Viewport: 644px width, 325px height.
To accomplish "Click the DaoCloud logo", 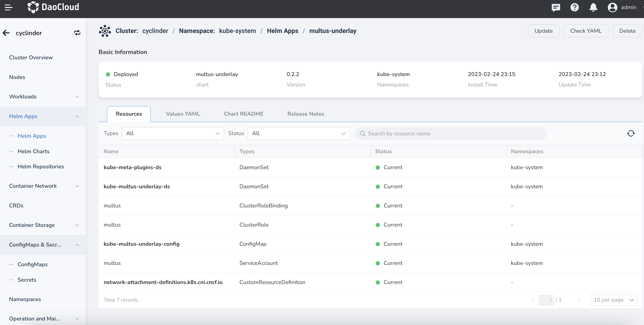I will pos(53,7).
